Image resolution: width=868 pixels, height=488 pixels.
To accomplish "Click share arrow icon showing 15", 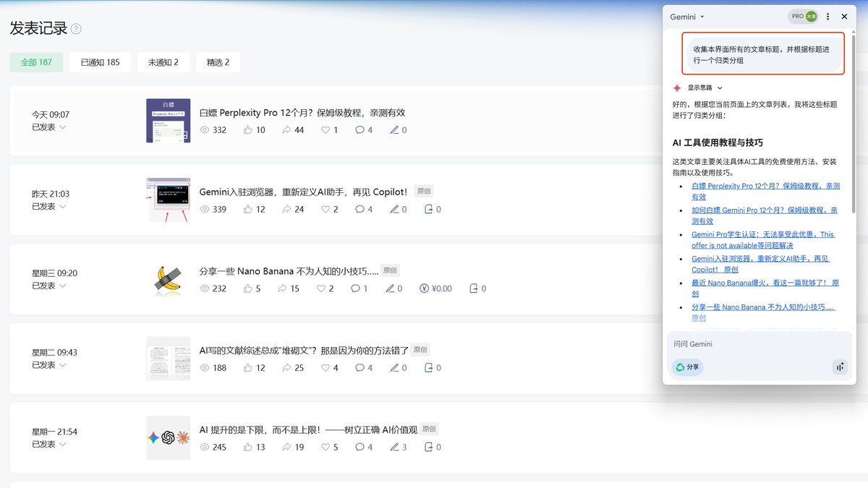I will (x=282, y=288).
